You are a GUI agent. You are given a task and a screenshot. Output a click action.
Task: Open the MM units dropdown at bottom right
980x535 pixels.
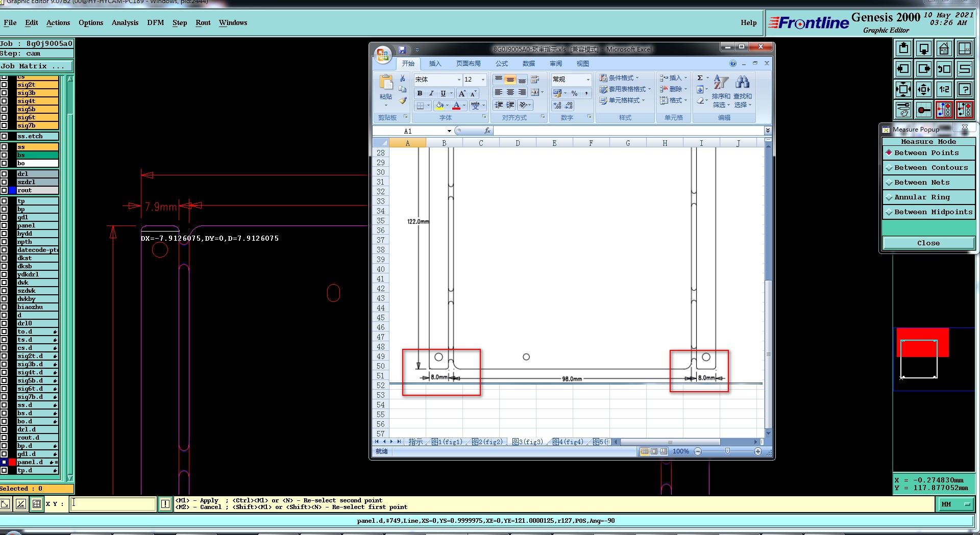coord(956,504)
